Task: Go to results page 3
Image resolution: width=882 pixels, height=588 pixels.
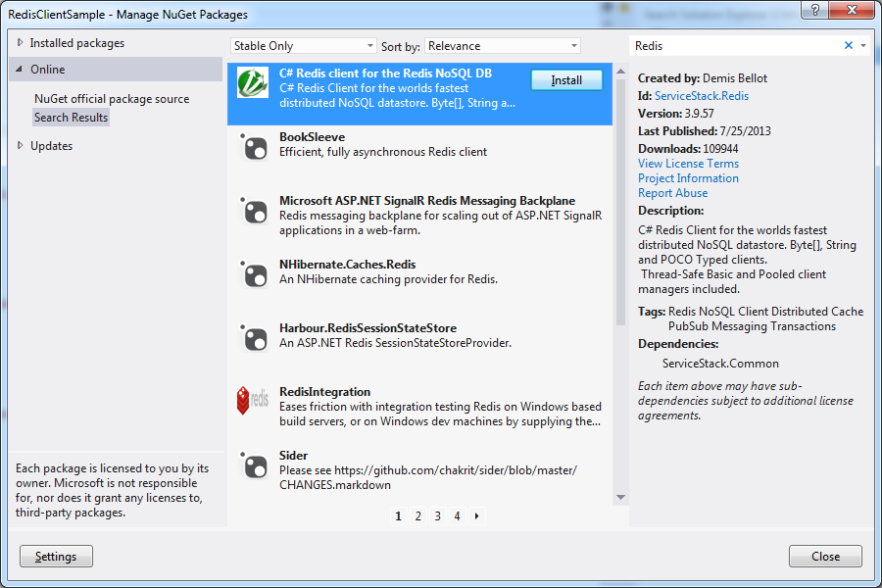Action: [437, 515]
